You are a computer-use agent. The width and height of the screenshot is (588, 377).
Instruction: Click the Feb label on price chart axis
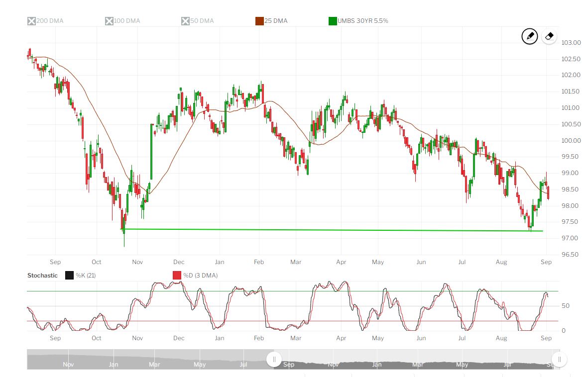(x=259, y=262)
